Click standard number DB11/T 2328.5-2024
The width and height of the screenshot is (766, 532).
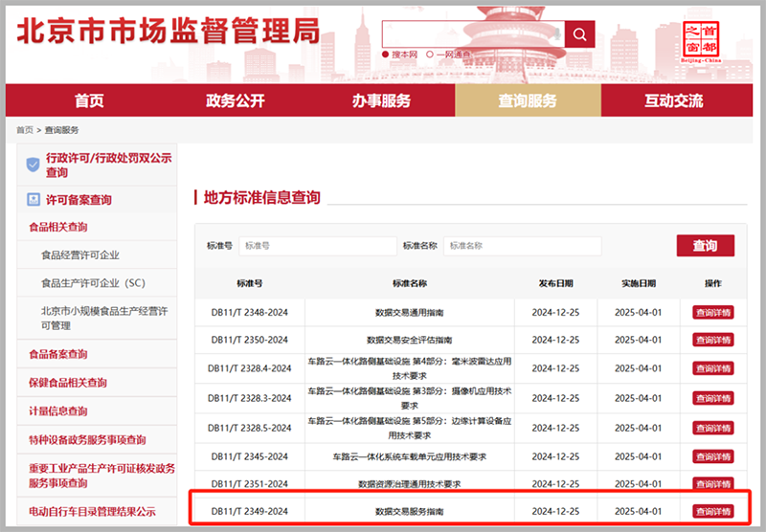(250, 428)
